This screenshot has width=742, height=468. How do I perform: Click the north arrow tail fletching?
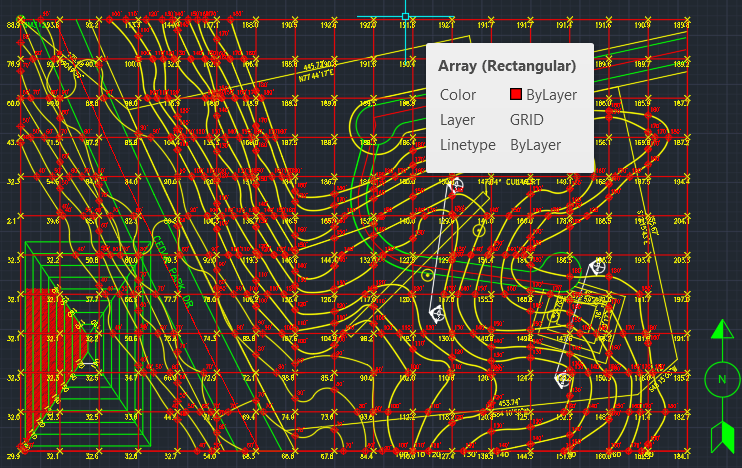[x=722, y=436]
